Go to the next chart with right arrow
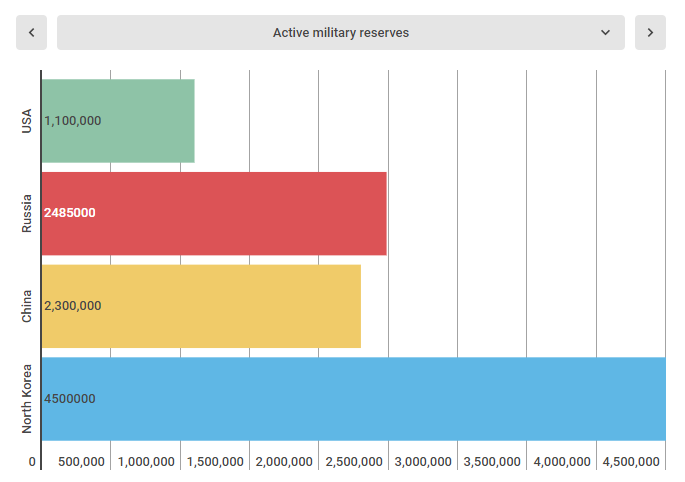This screenshot has width=685, height=482. 650,32
